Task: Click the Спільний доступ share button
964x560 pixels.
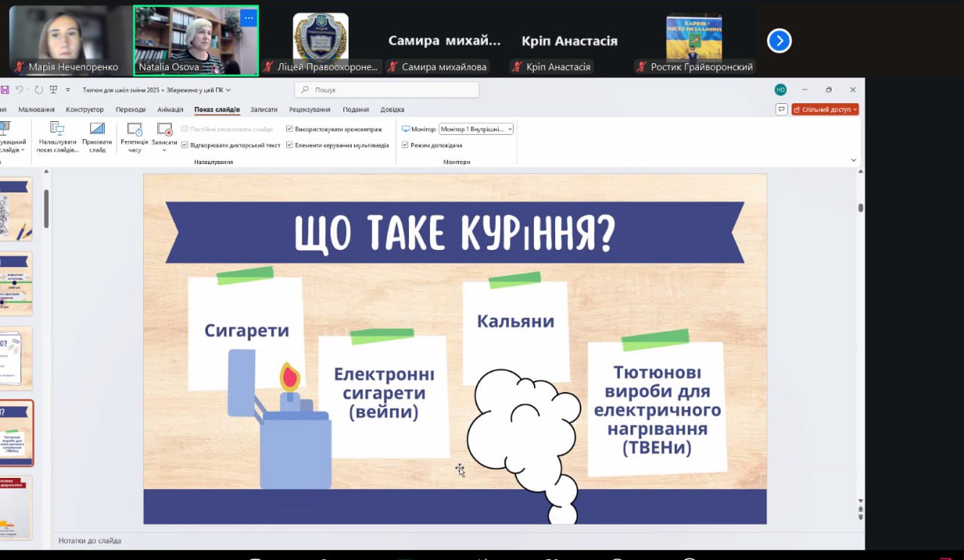Action: tap(825, 110)
